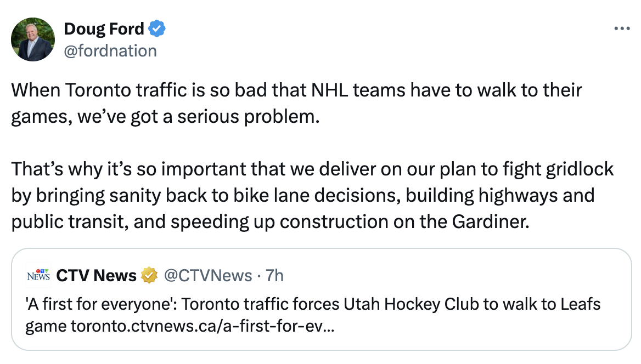Open Doug Ford's profile picture
This screenshot has width=641, height=364.
(x=33, y=39)
